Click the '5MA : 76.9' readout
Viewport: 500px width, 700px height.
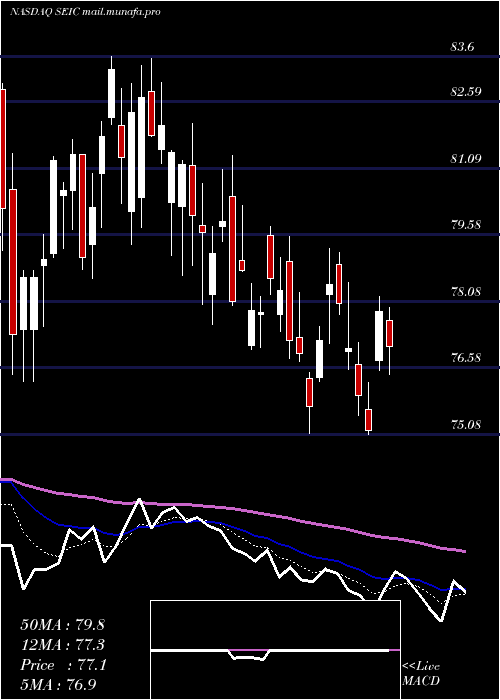click(x=59, y=685)
